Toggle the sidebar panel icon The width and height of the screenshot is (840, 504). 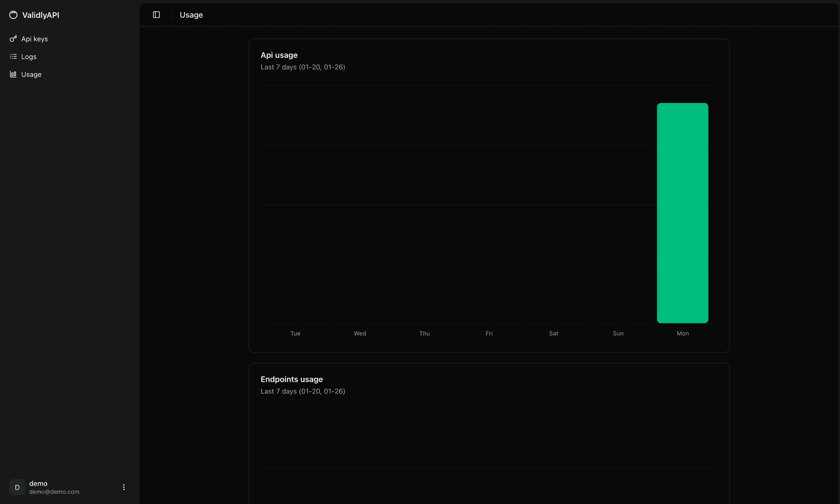[156, 15]
